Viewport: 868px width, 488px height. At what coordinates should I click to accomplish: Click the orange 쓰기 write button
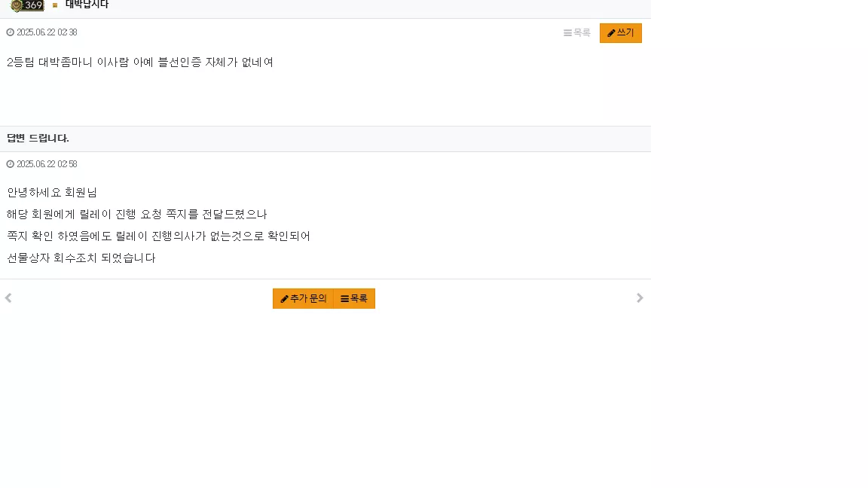click(x=621, y=33)
